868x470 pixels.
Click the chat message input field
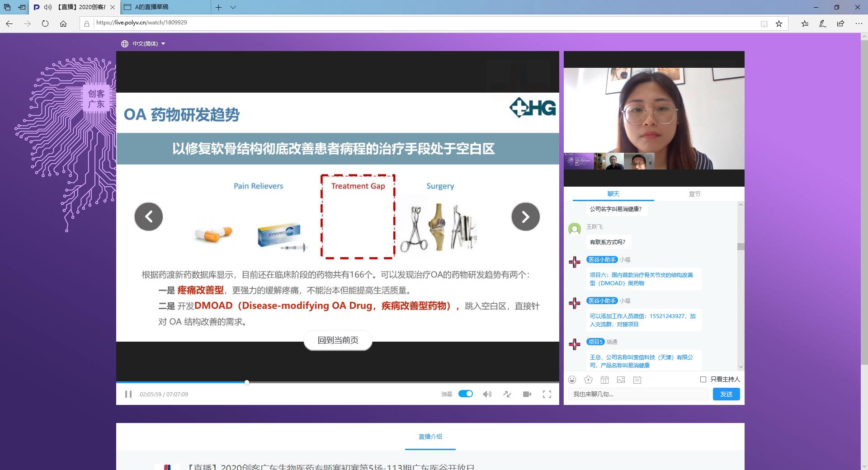point(637,394)
